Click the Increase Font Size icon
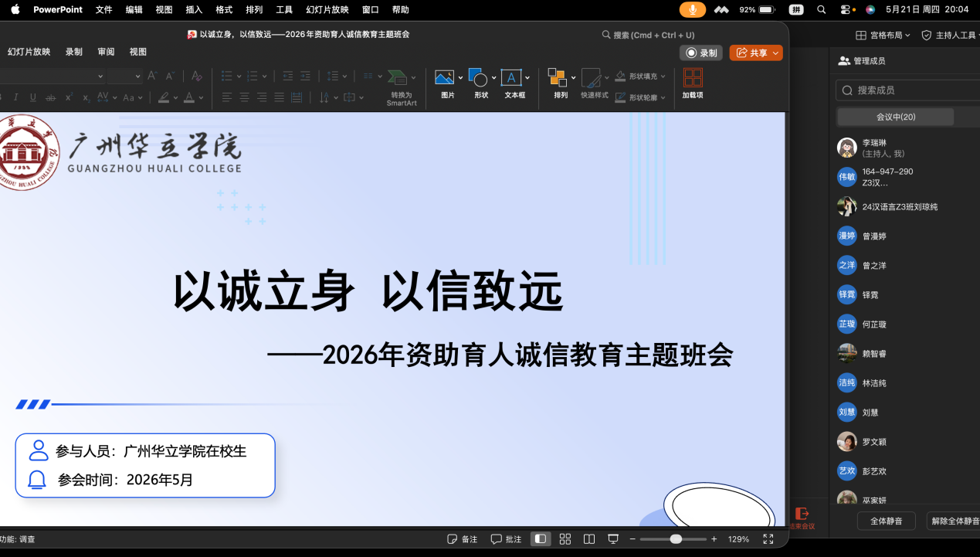This screenshot has height=557, width=980. point(152,76)
